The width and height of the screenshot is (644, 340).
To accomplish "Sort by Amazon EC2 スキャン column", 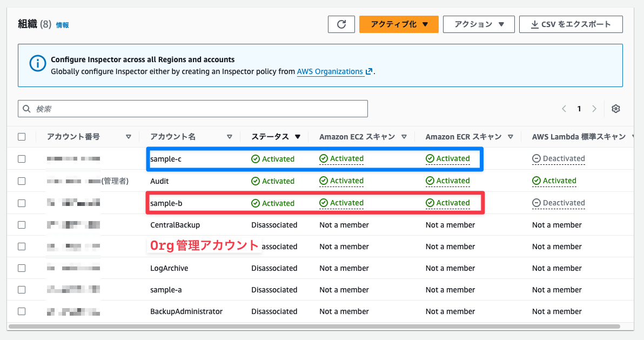I will (357, 137).
